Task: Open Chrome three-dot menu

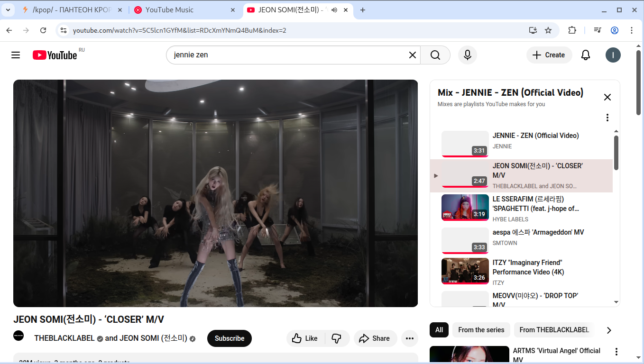Action: click(632, 30)
